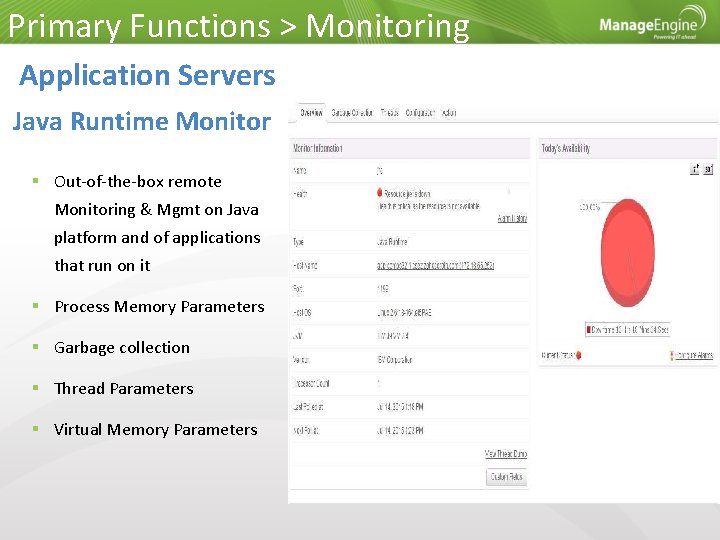Click the View Thread Dump link

click(x=506, y=454)
